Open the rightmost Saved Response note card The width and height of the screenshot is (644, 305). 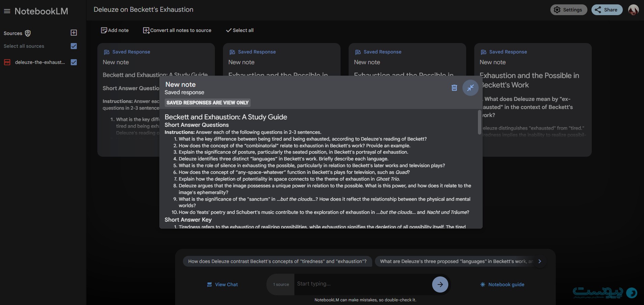pyautogui.click(x=533, y=100)
